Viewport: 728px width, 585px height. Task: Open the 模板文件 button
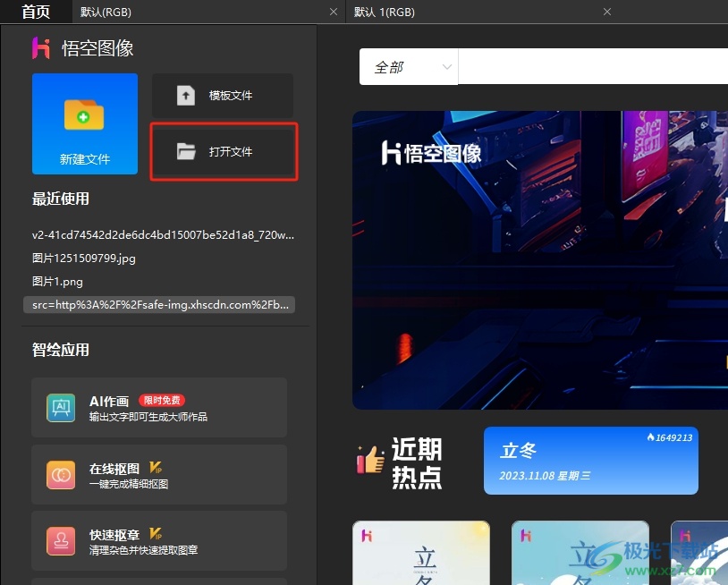pyautogui.click(x=223, y=96)
